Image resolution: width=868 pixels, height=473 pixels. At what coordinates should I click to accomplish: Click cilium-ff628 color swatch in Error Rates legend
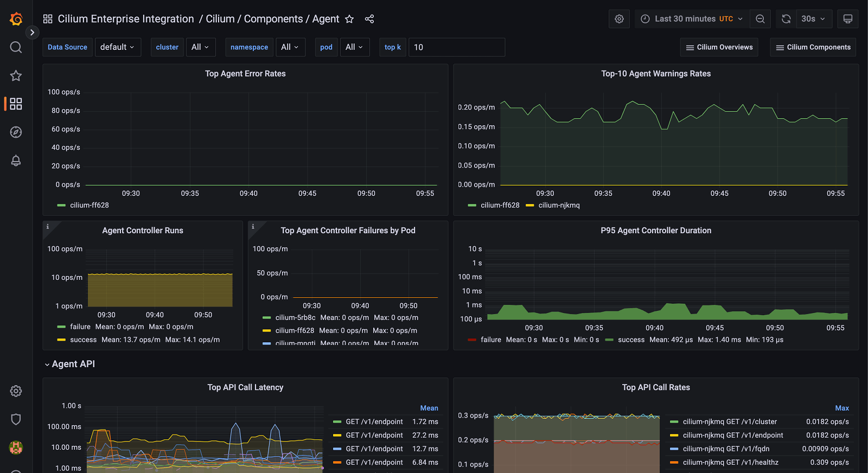click(61, 205)
